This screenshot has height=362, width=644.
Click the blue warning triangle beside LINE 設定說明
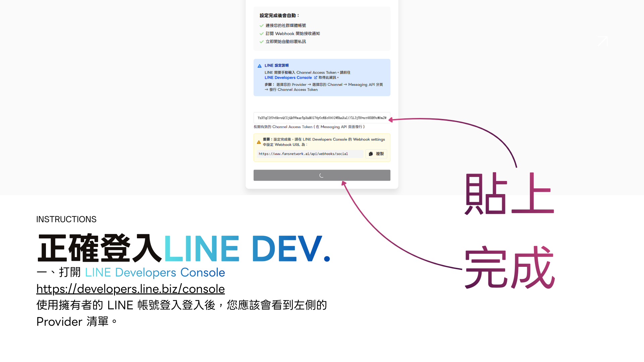click(260, 66)
